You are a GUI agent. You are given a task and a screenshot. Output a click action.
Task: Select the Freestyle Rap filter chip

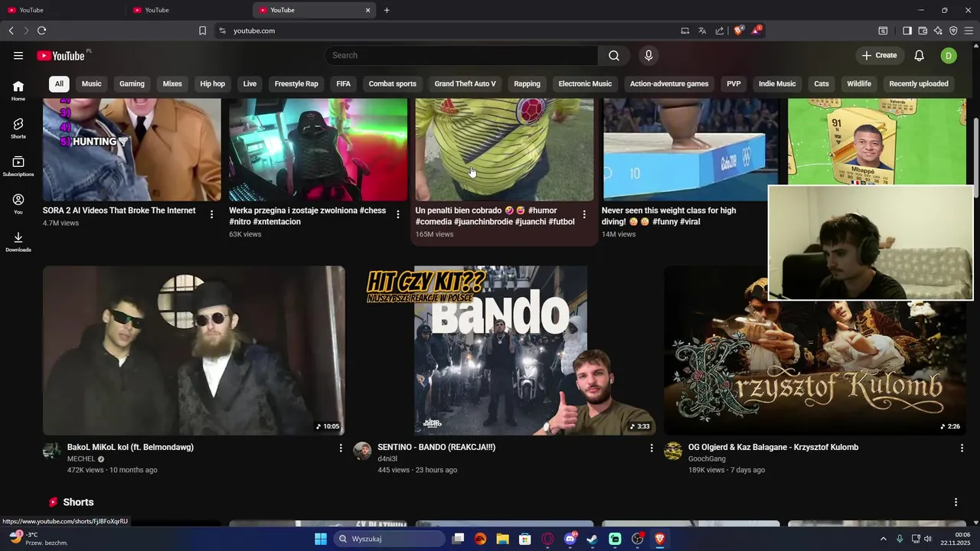pyautogui.click(x=296, y=83)
